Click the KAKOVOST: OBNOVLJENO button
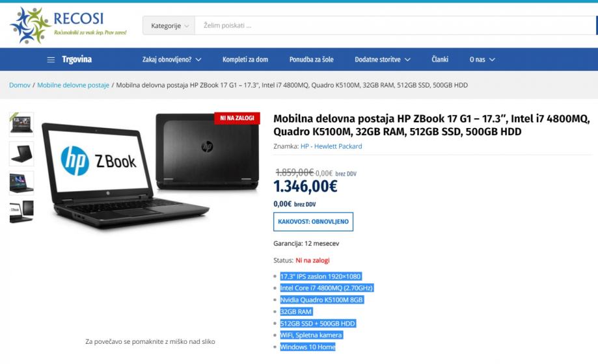 [313, 222]
